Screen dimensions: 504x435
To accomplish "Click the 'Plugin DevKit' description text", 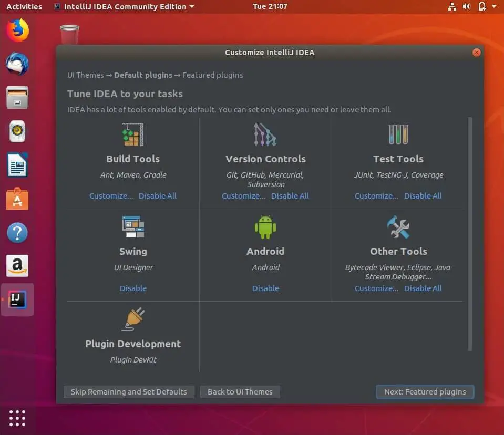I will point(133,360).
